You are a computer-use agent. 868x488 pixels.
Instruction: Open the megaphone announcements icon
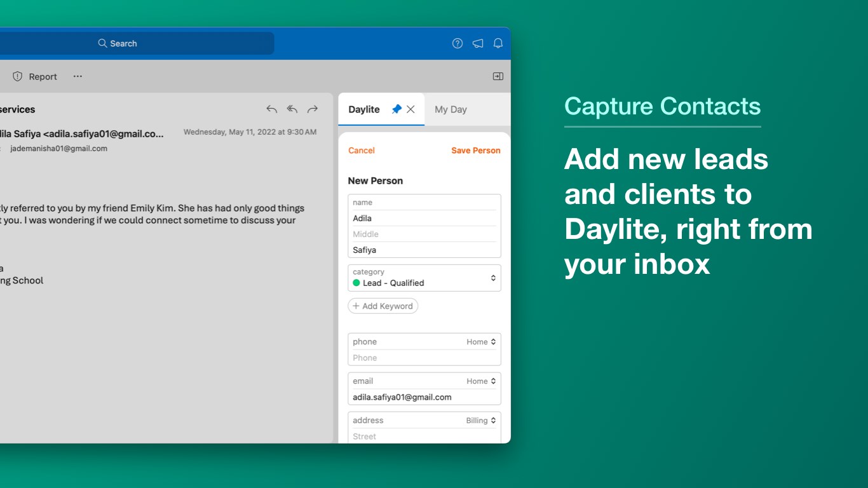pyautogui.click(x=478, y=43)
